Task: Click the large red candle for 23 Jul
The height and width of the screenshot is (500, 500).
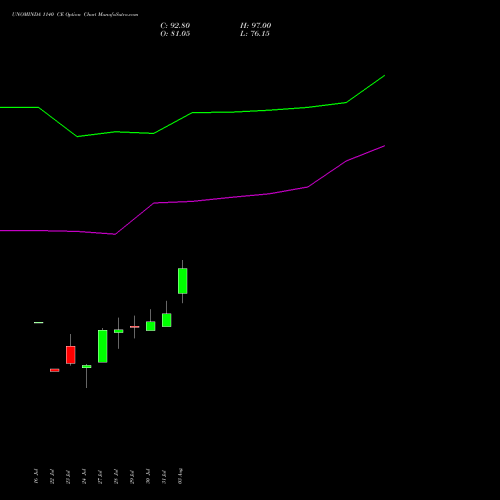Action: pos(71,355)
